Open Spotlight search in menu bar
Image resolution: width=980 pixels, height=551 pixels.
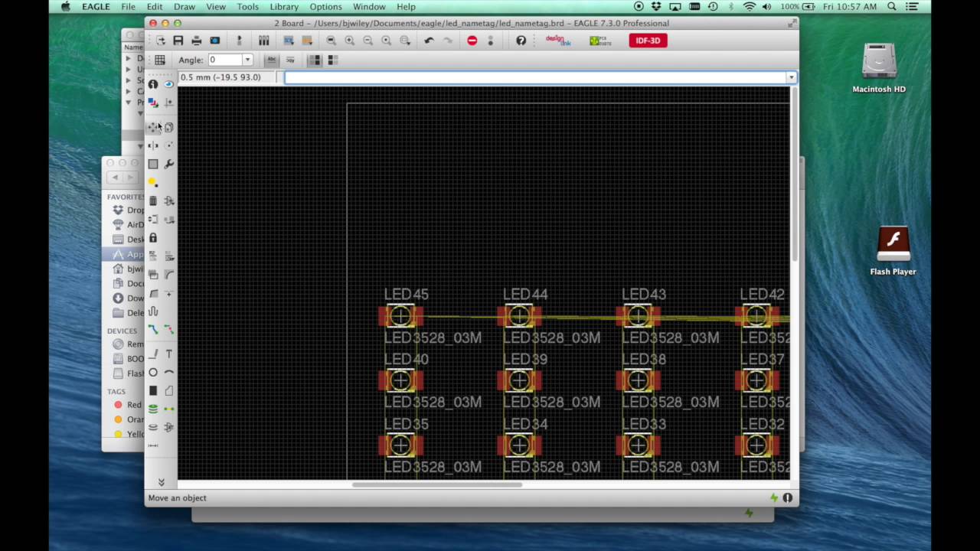892,7
